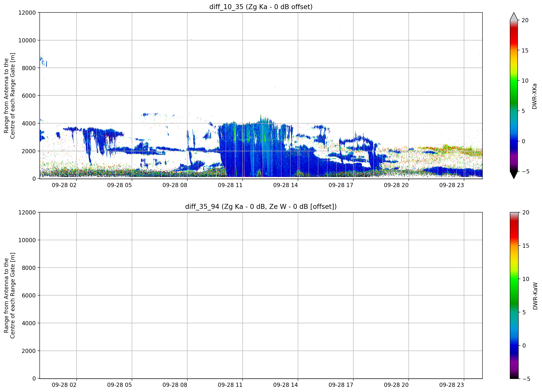
Task: Click the bottom colorbar tick label 10
Action: point(526,279)
